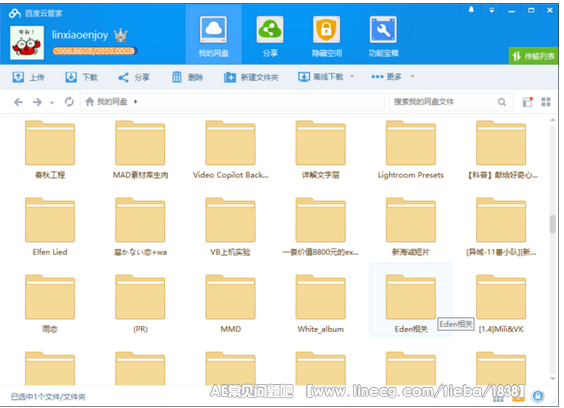Viewport: 564px width, 408px height.
Task: Select the Video Copilot Back... folder
Action: coord(231,149)
